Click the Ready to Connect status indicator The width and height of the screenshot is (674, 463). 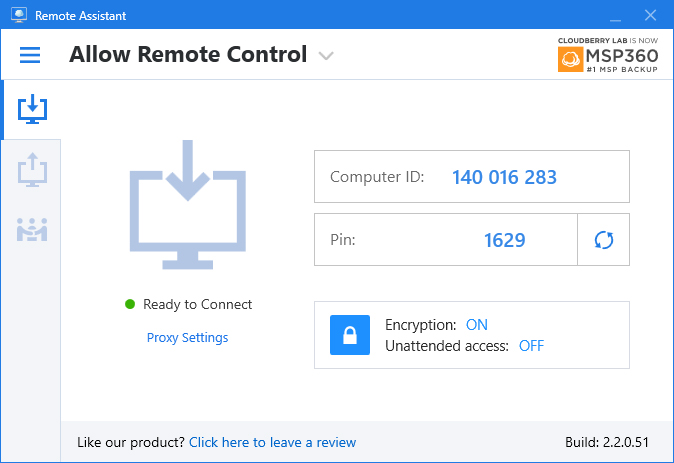188,304
